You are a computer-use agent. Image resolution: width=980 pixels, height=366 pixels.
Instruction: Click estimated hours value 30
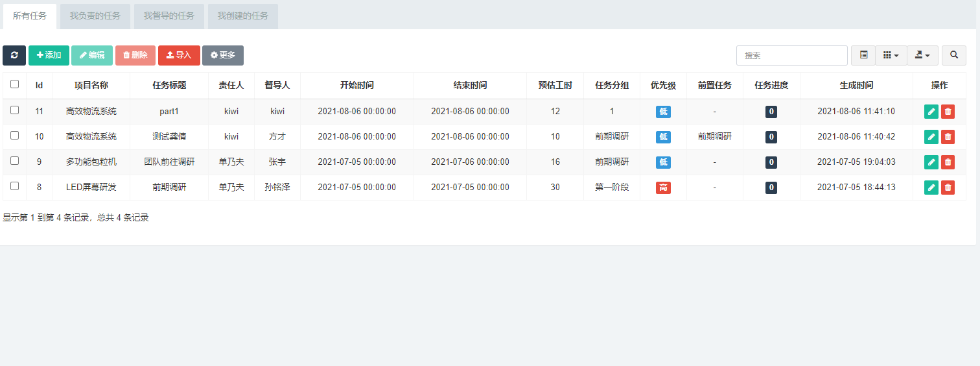pyautogui.click(x=555, y=187)
